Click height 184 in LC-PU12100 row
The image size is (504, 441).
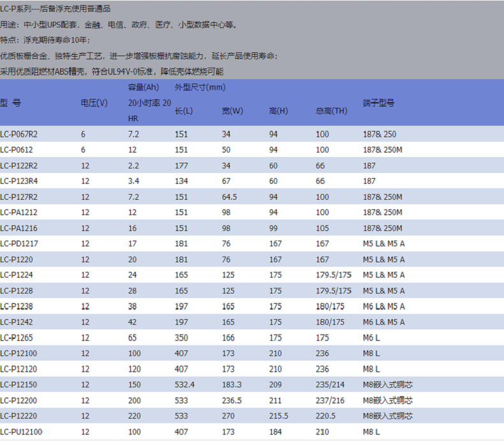point(276,432)
